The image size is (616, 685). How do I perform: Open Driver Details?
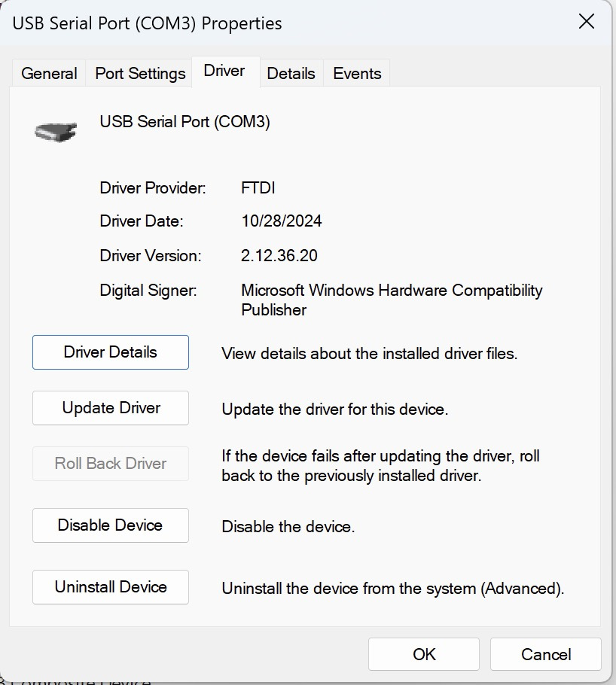click(x=111, y=352)
